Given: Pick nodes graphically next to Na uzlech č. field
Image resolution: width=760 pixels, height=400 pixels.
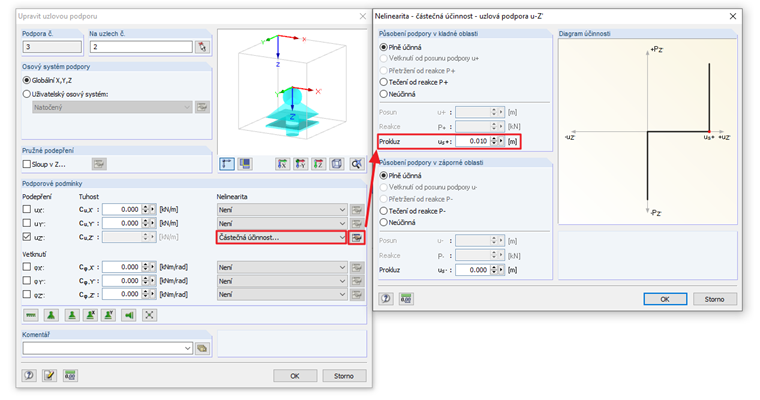Looking at the screenshot, I should (202, 47).
